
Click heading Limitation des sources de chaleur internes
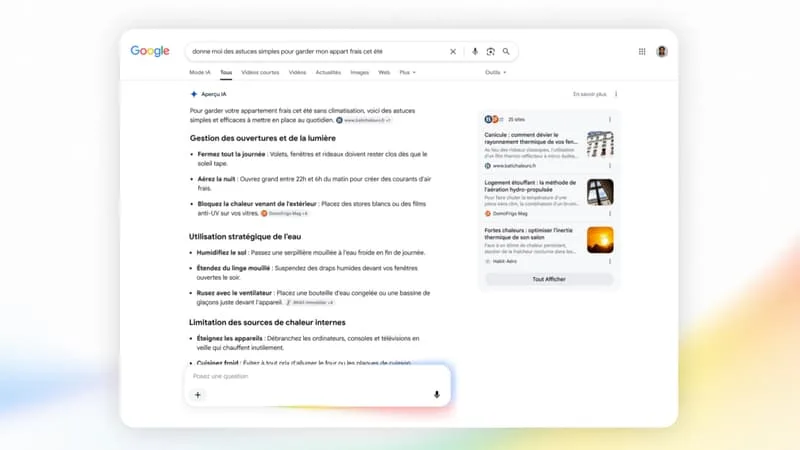(x=267, y=322)
